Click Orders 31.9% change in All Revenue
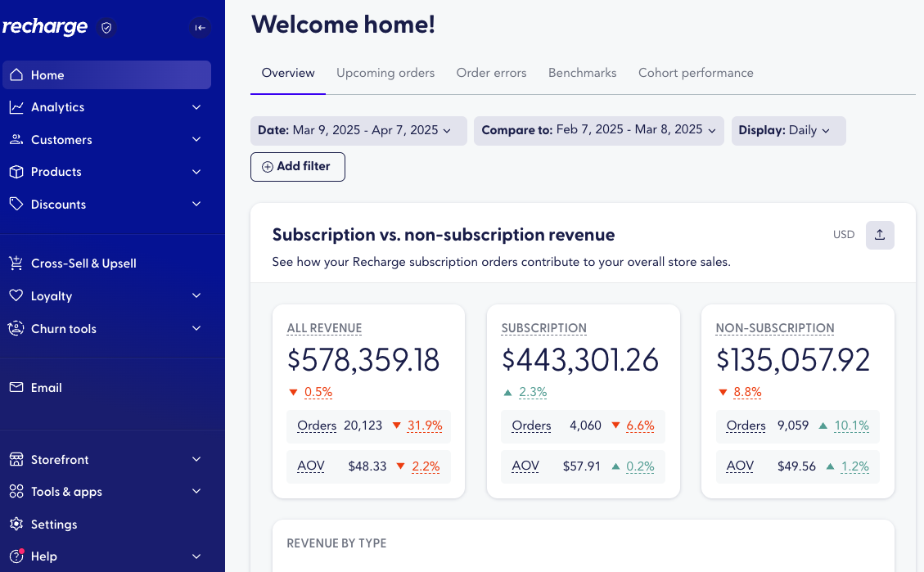 425,426
